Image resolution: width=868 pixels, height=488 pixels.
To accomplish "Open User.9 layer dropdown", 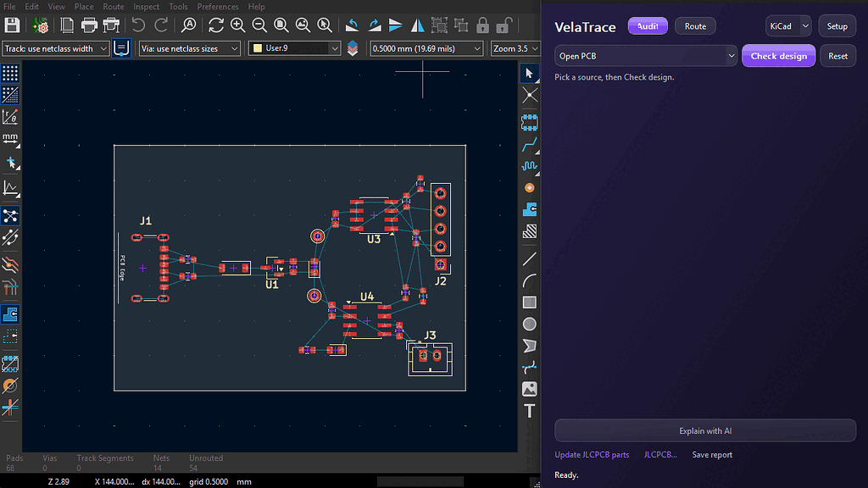I will (x=294, y=48).
